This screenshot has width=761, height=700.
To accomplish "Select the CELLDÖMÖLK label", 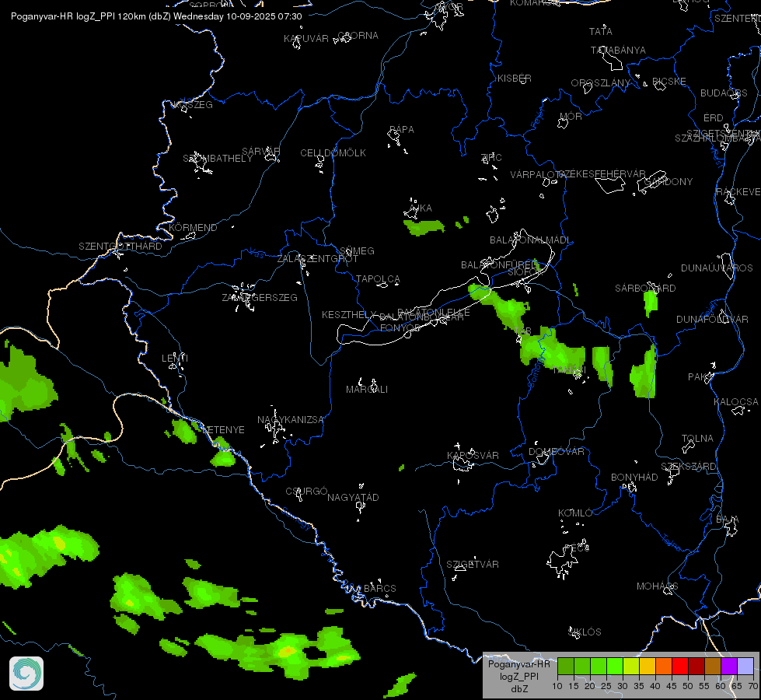I will click(333, 153).
